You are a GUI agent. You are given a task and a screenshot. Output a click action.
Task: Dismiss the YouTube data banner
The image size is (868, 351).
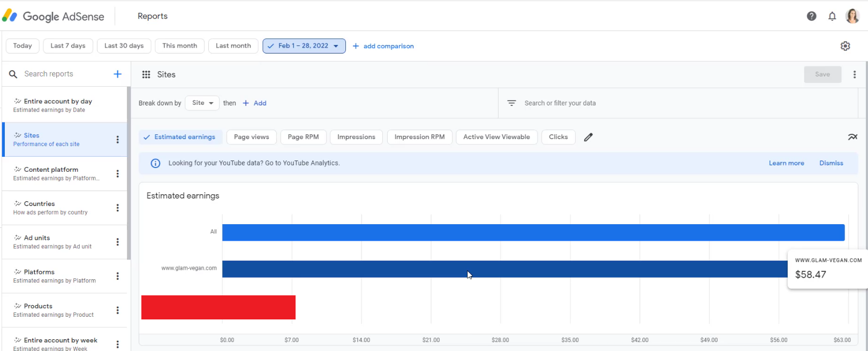pyautogui.click(x=831, y=163)
